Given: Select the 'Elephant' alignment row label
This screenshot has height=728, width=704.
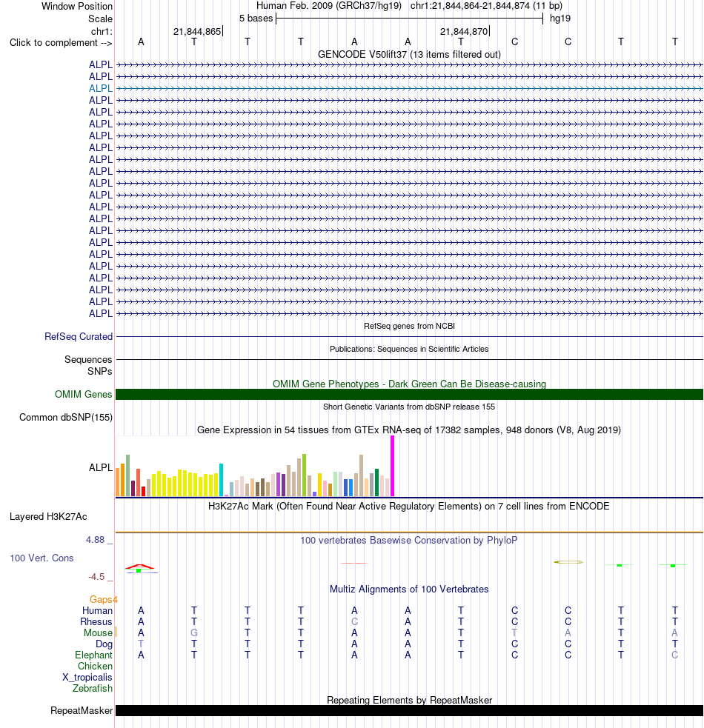Looking at the screenshot, I should [94, 655].
